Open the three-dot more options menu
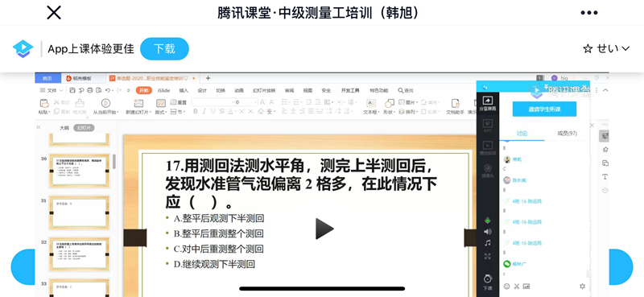 click(589, 13)
